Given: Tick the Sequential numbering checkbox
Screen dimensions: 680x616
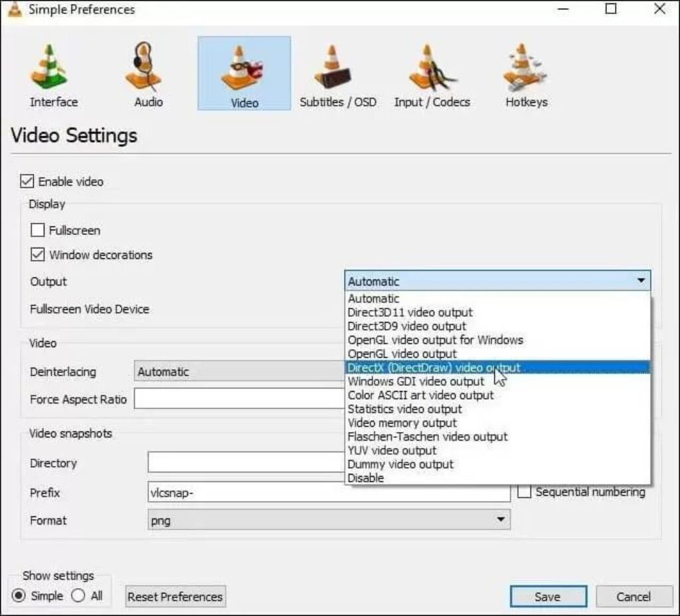Looking at the screenshot, I should pos(525,492).
